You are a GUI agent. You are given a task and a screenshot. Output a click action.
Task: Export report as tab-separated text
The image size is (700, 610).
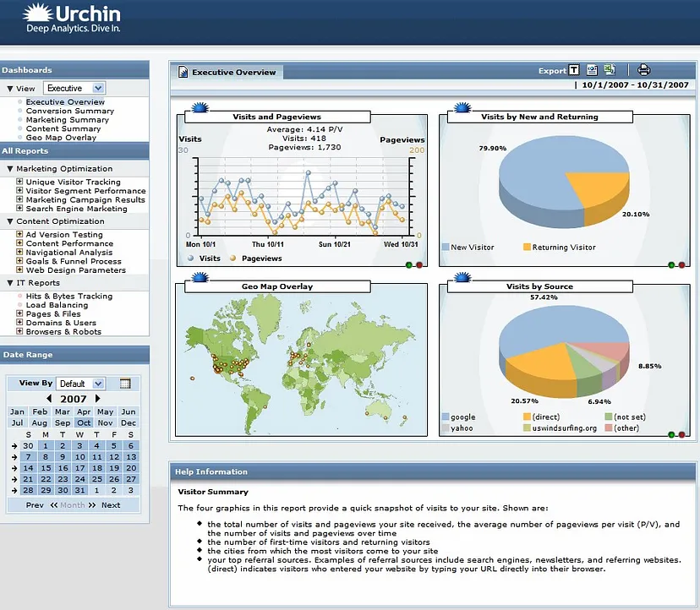pyautogui.click(x=575, y=71)
